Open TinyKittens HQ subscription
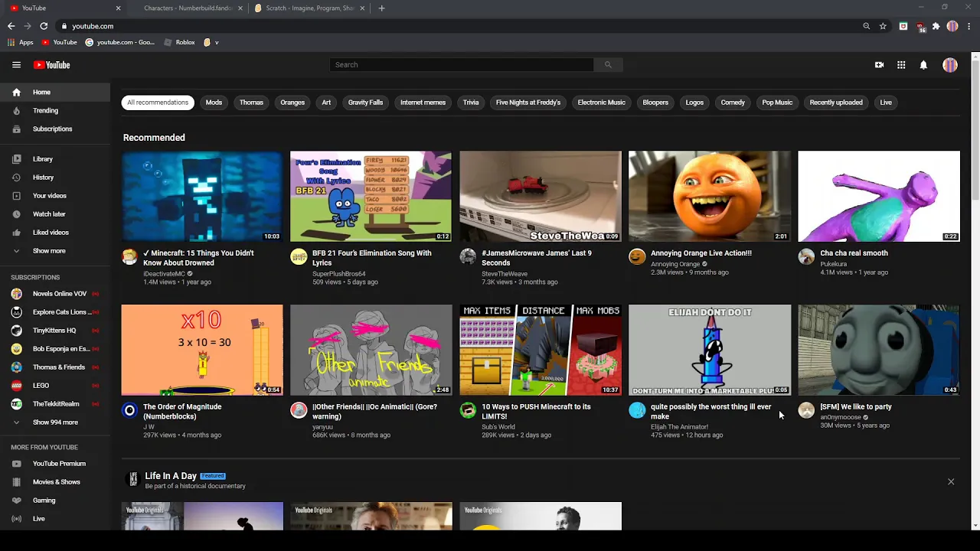The image size is (980, 551). tap(55, 331)
